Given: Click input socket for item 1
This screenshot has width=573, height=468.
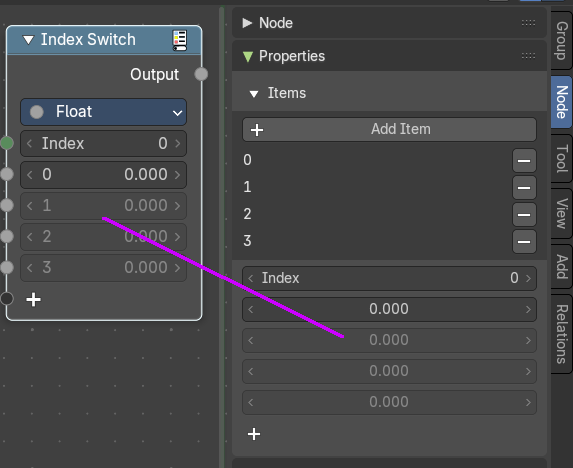Looking at the screenshot, I should pos(7,205).
